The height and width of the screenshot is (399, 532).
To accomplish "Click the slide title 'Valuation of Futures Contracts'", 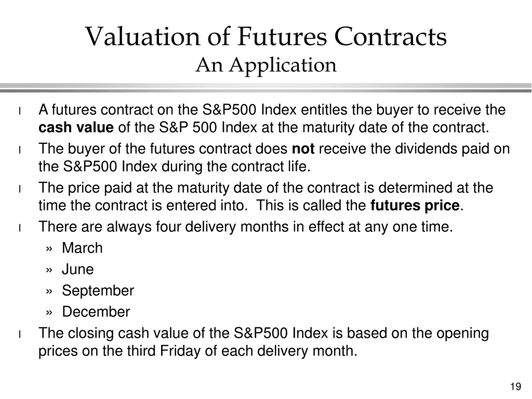I will [266, 37].
